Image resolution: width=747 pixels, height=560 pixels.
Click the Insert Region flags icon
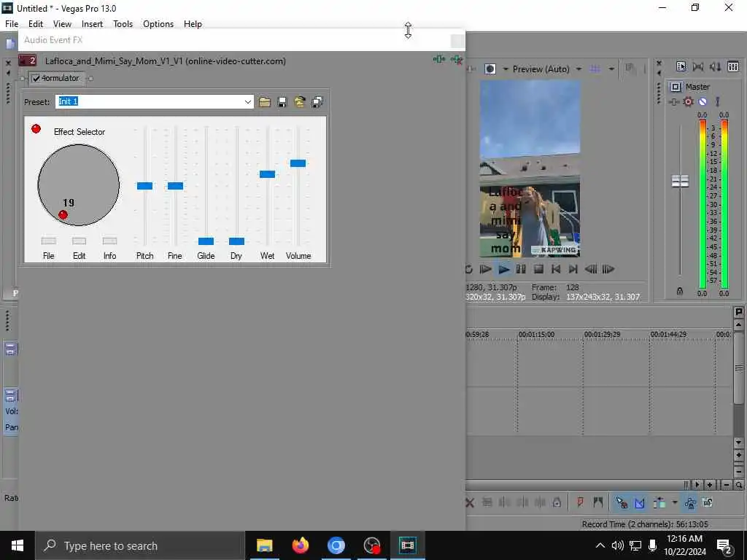point(598,502)
